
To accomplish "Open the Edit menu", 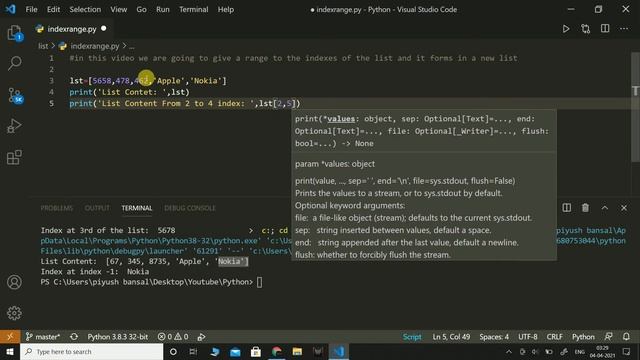I will (x=53, y=9).
